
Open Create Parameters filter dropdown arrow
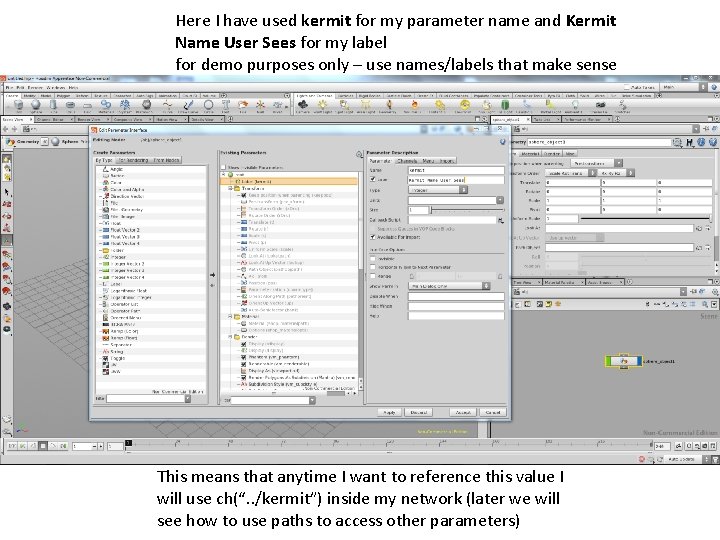(187, 399)
